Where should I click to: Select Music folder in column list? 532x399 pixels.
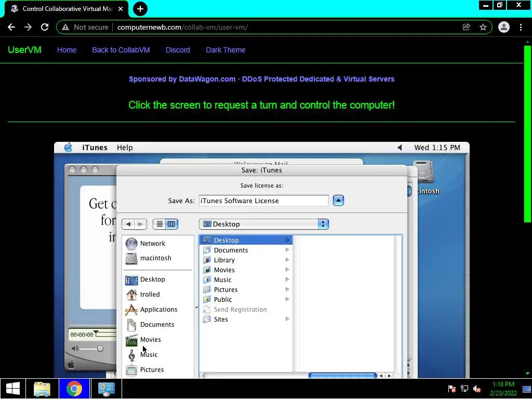click(246, 280)
